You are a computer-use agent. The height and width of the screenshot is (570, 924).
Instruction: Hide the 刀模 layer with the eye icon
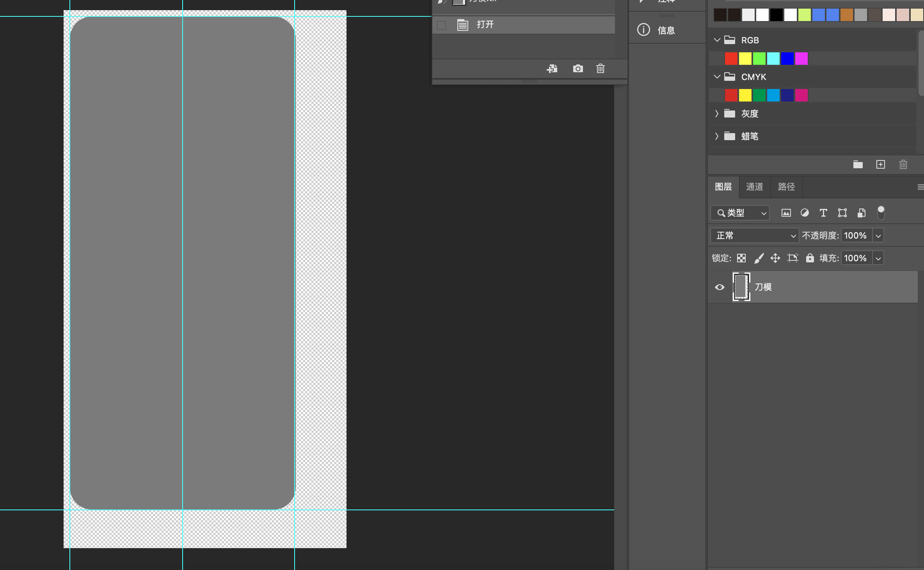click(720, 287)
